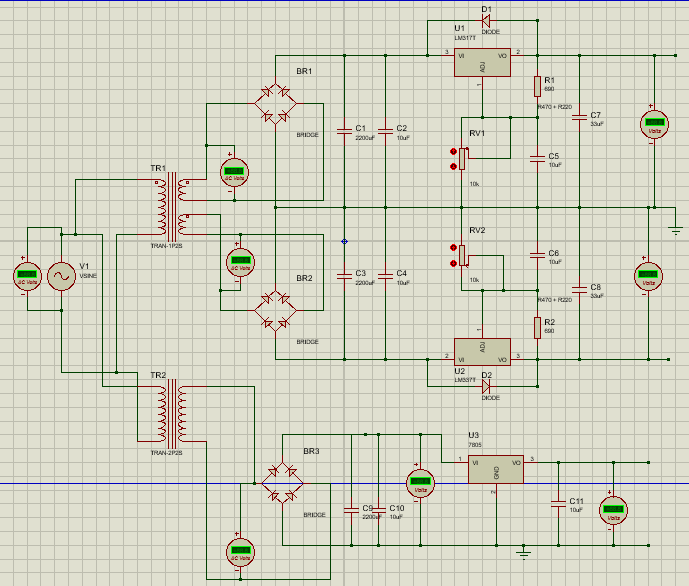Click 'R470 + R220' note near R2
The height and width of the screenshot is (586, 689).
[x=555, y=300]
